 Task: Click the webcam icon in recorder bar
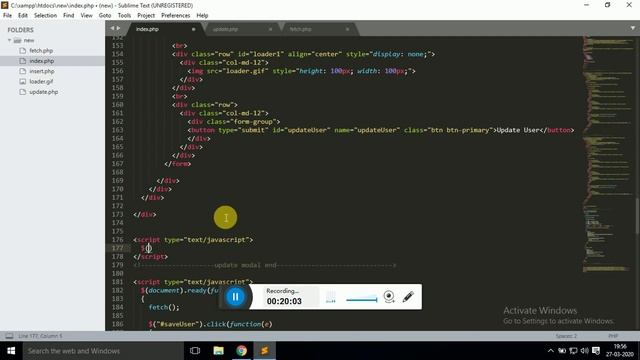[x=389, y=297]
